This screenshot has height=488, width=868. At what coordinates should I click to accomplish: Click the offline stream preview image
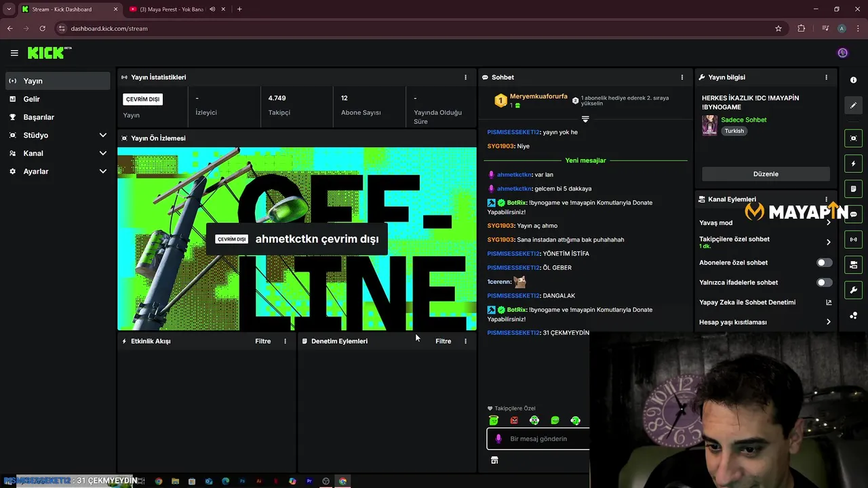[x=297, y=239]
